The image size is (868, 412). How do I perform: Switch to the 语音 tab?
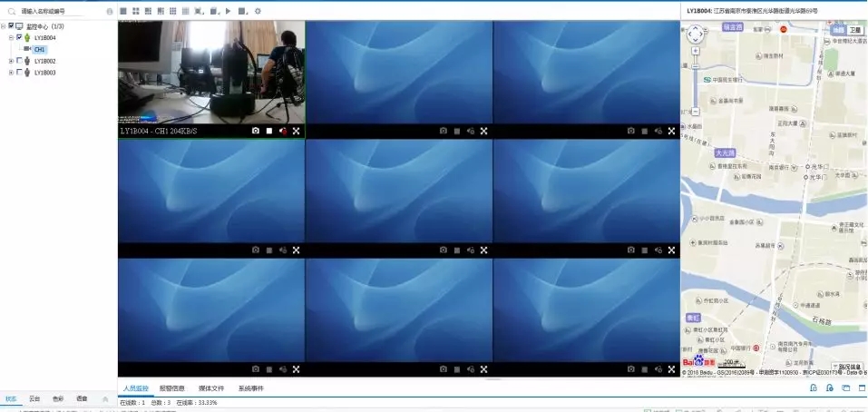coord(82,398)
